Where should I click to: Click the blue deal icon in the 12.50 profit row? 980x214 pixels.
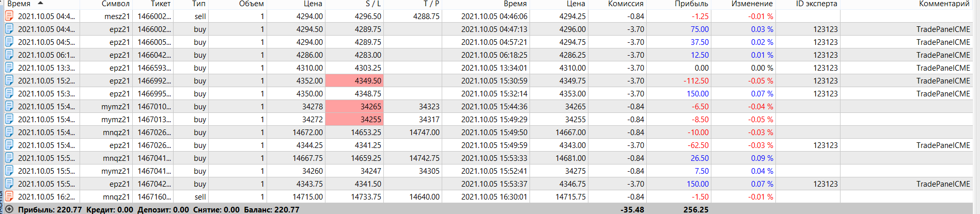[x=9, y=55]
